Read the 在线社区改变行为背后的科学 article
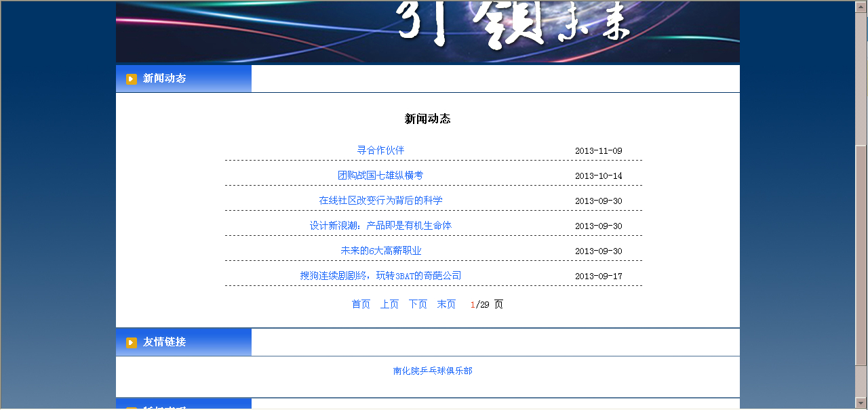 click(380, 201)
